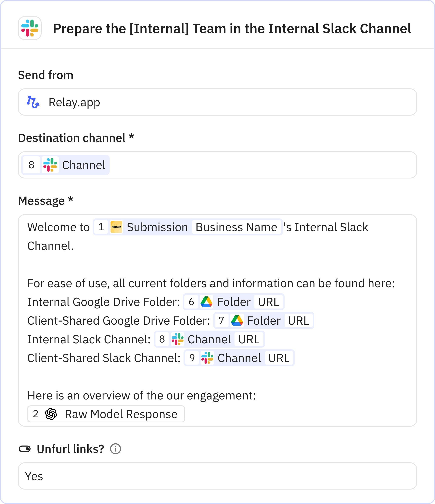
Task: Select the Raw Model Response token
Action: click(x=106, y=414)
